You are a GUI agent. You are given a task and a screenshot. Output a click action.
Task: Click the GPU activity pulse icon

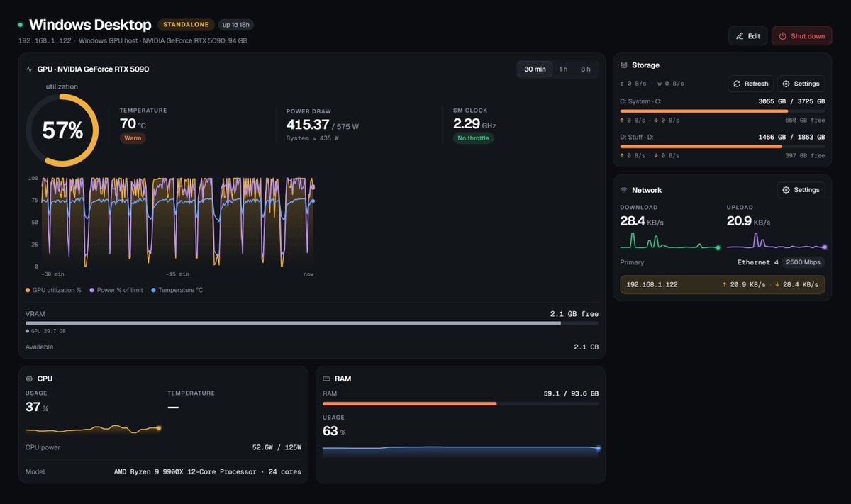(29, 69)
